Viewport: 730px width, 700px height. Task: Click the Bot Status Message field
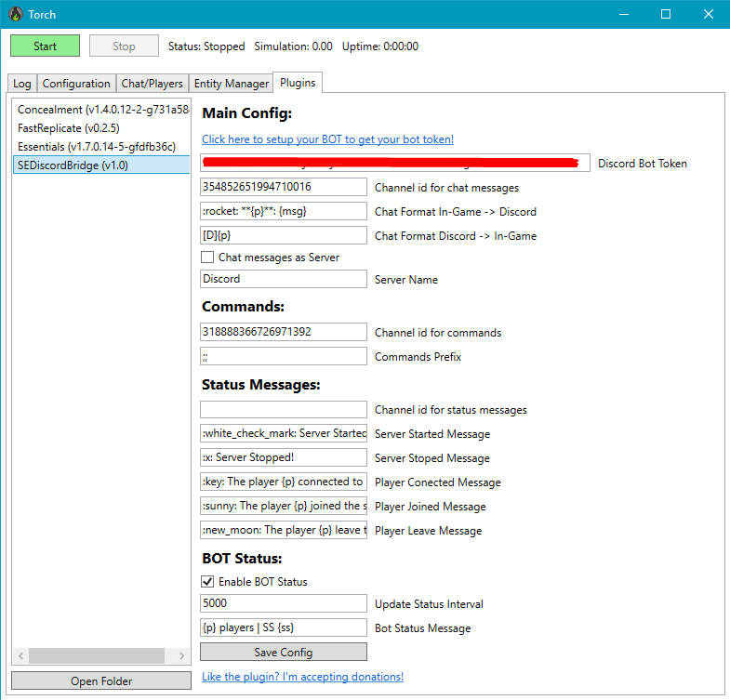coord(284,627)
